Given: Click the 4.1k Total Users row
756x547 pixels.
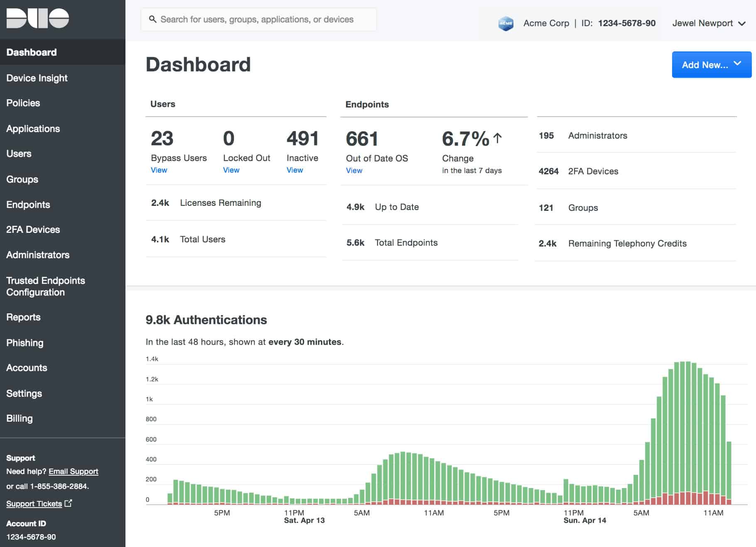Looking at the screenshot, I should [x=236, y=239].
